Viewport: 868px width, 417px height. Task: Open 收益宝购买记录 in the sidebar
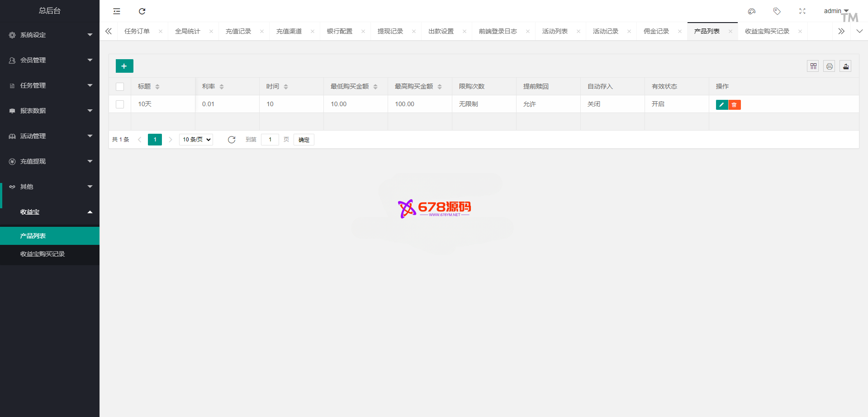coord(43,254)
